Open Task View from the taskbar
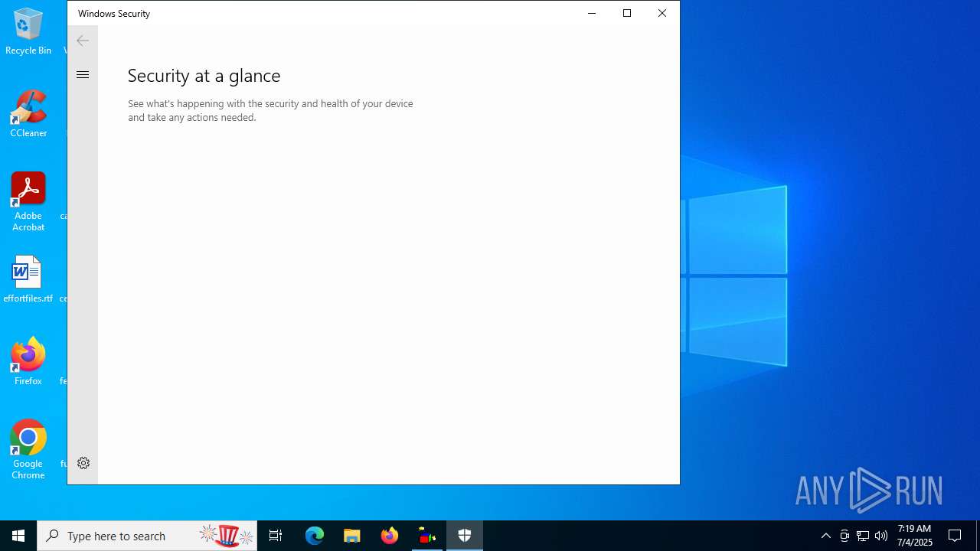The image size is (980, 551). pos(276,536)
